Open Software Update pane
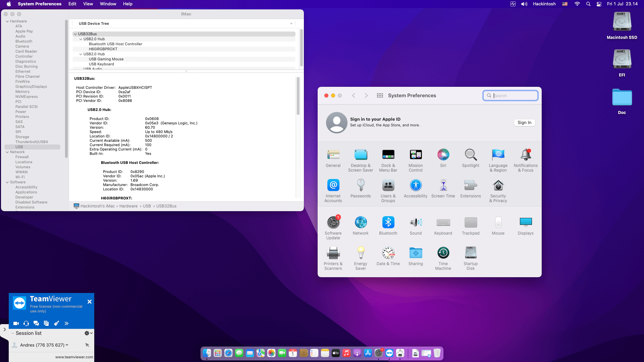The image size is (644, 362). point(333,228)
